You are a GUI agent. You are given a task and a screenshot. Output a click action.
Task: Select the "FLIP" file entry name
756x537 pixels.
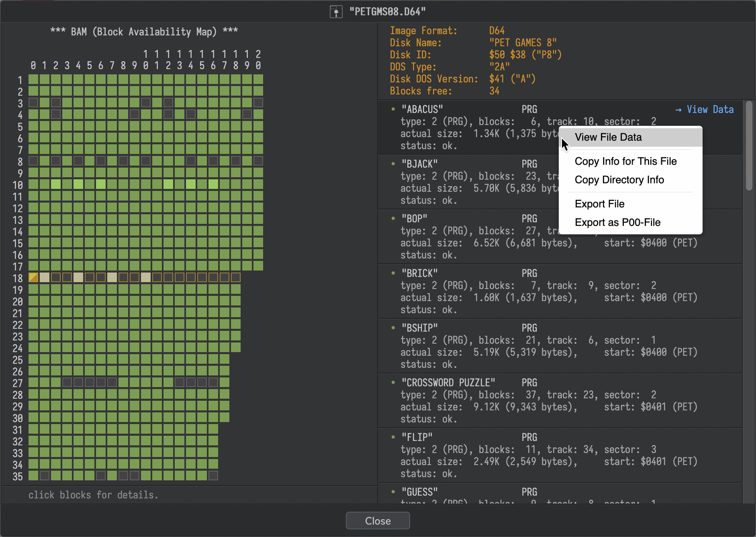click(417, 438)
